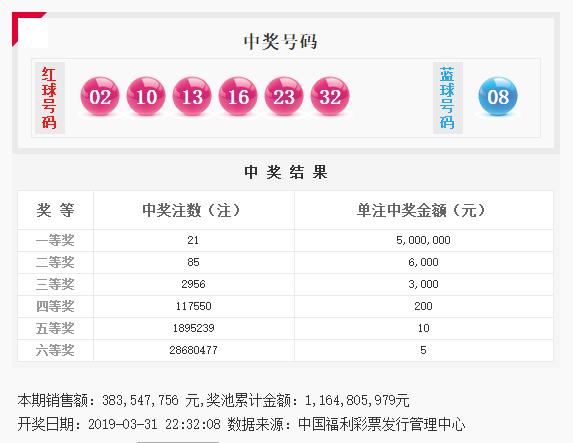Click third prize winner count 2956
Image resolution: width=573 pixels, height=443 pixels.
pos(193,284)
